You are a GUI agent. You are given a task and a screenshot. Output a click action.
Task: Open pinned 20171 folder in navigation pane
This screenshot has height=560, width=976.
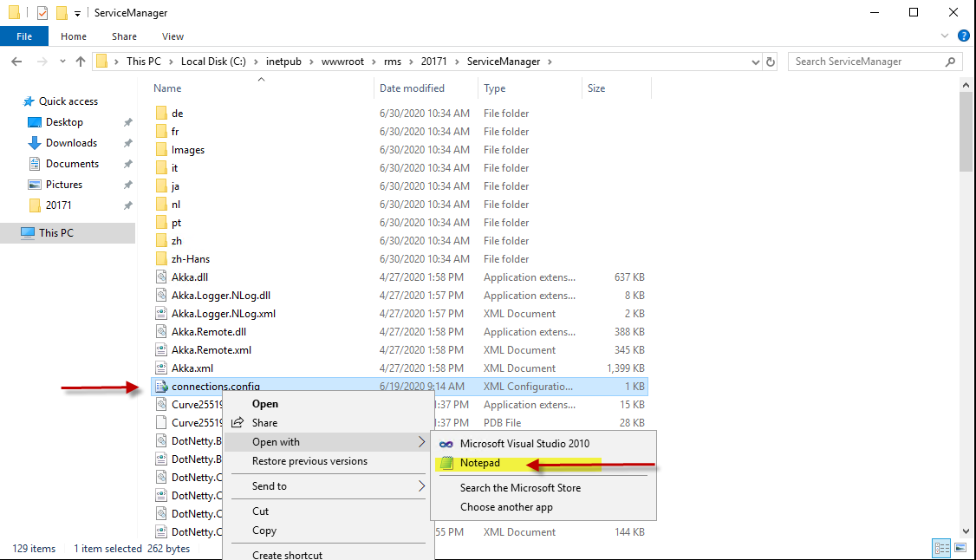click(58, 205)
